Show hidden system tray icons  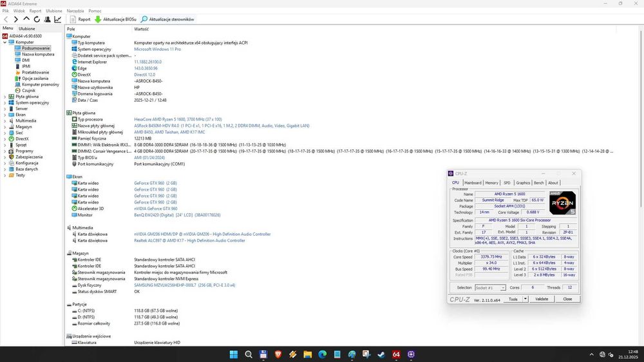pos(591,354)
